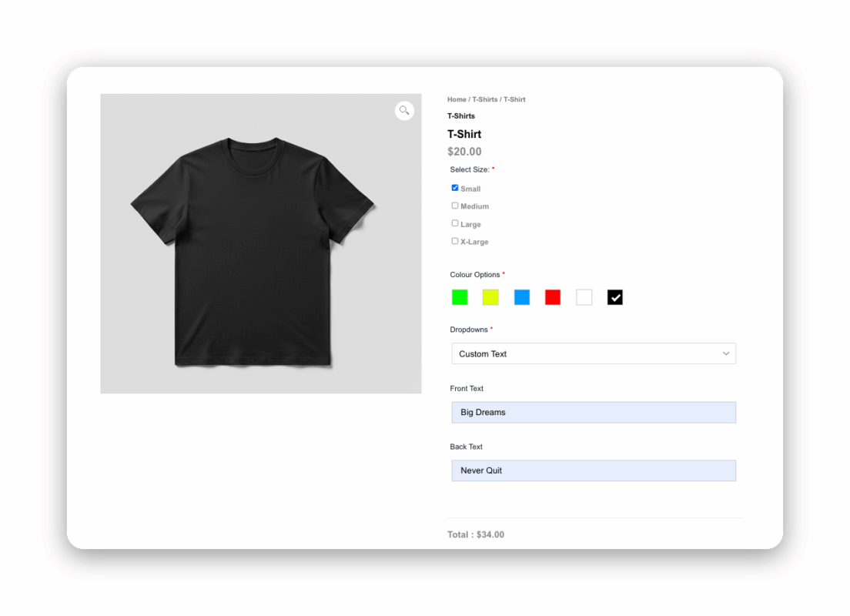Open the Custom Text dropdown
This screenshot has width=850, height=616.
click(x=594, y=353)
